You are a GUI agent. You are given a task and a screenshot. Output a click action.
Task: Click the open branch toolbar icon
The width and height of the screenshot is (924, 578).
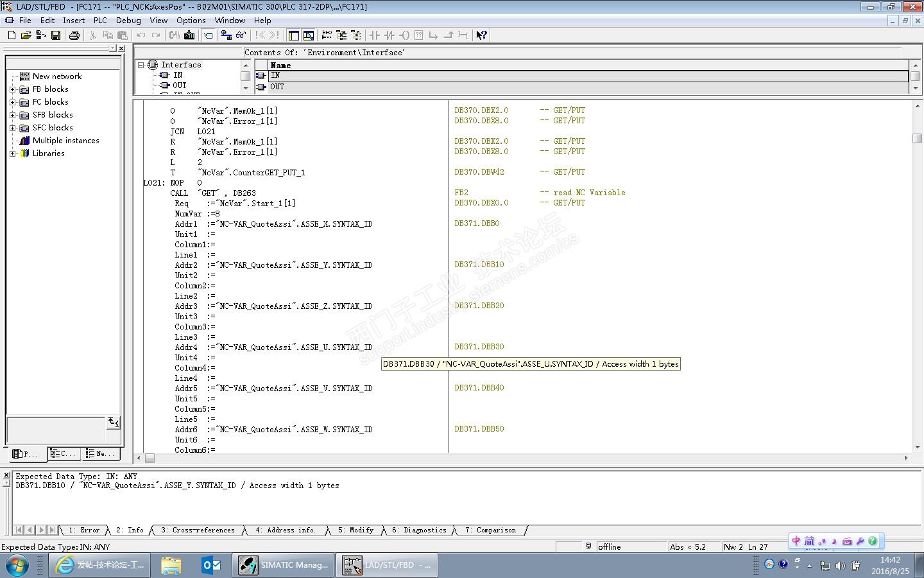pyautogui.click(x=434, y=35)
